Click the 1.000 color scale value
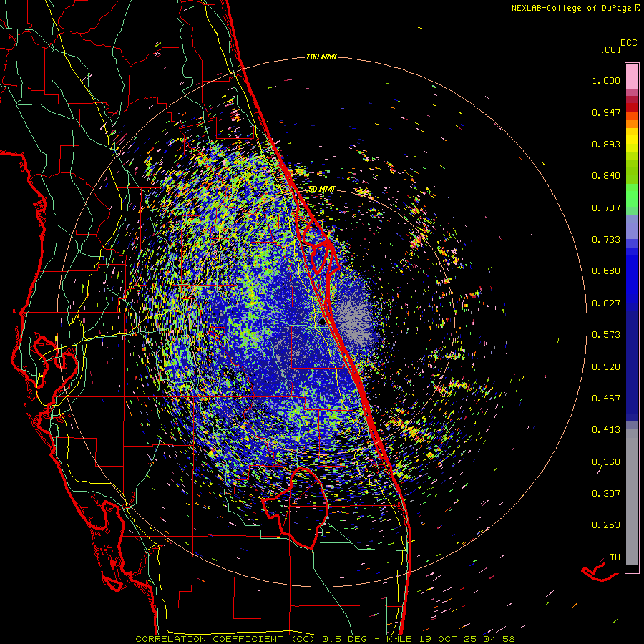644x644 pixels. 606,80
